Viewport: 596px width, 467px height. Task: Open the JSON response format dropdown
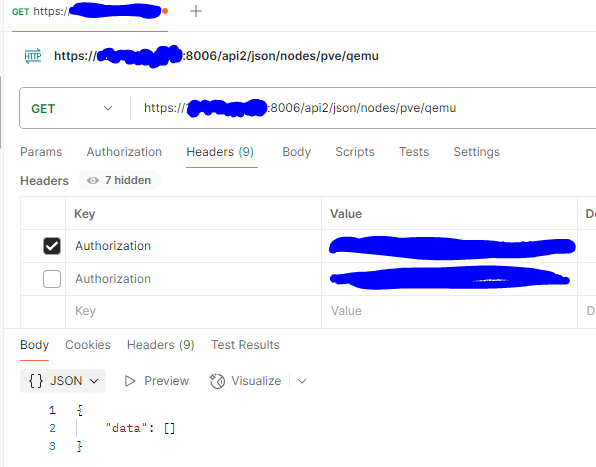point(63,381)
